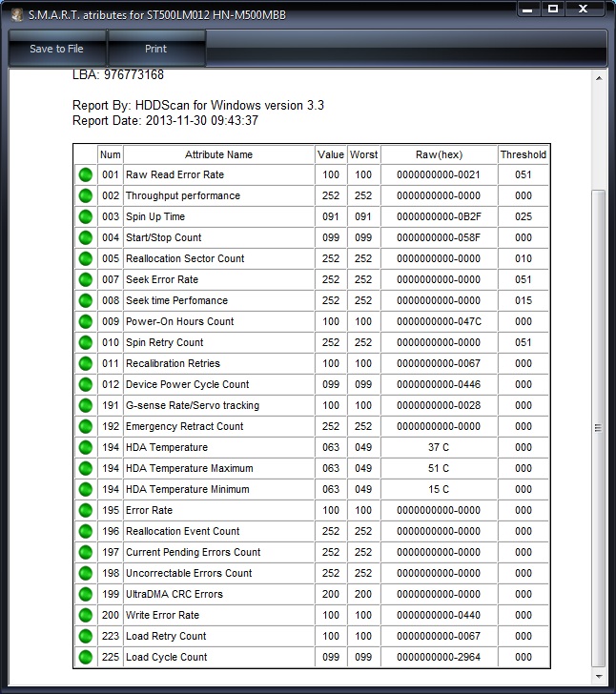Click the 'Write Error Rate' attribute name
The height and width of the screenshot is (694, 616).
pyautogui.click(x=162, y=615)
